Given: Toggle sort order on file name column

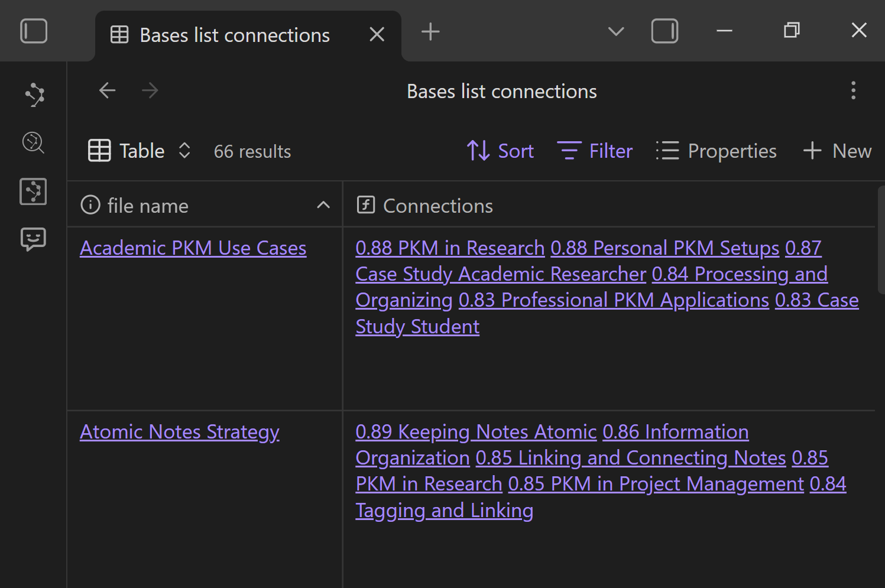Looking at the screenshot, I should click(323, 206).
